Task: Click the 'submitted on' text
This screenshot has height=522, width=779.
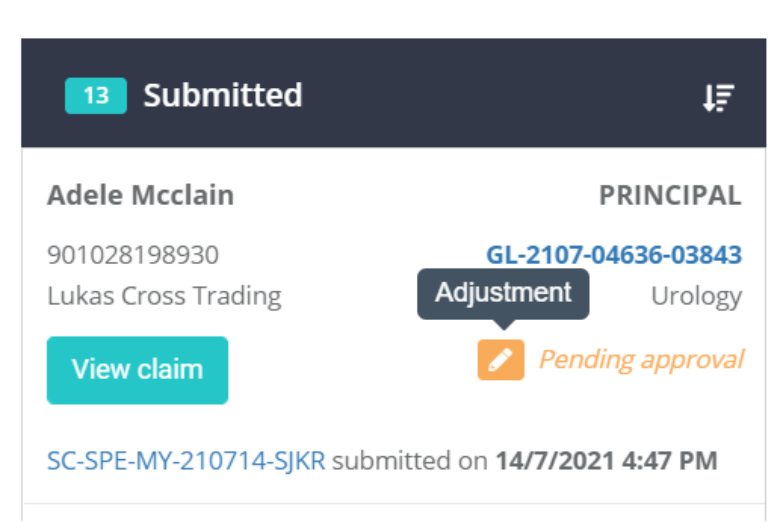Action: click(x=411, y=461)
